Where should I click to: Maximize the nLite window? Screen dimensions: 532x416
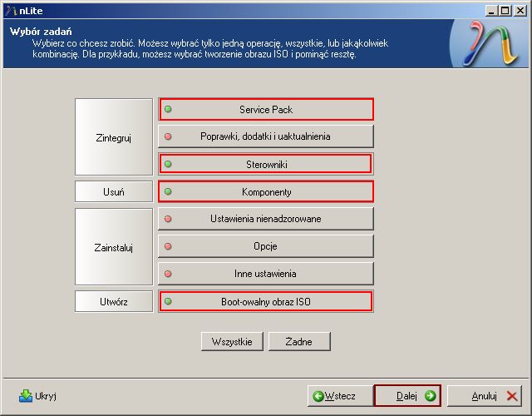tap(505, 11)
